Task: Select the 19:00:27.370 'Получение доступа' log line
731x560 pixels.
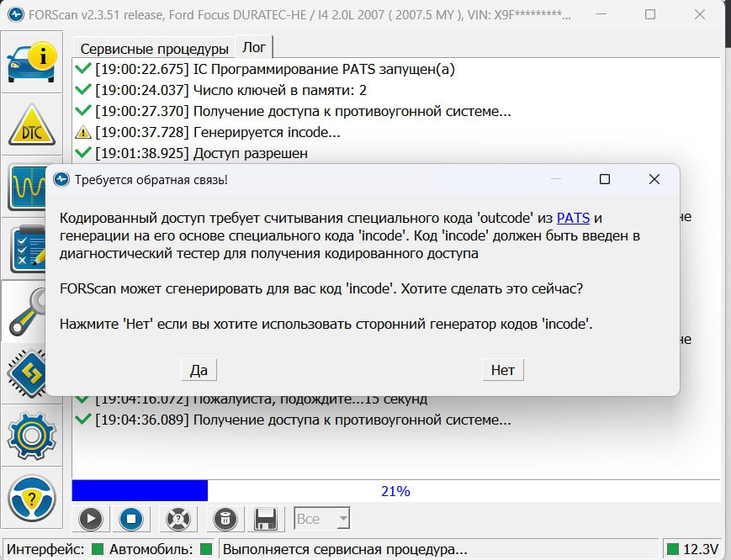Action: point(303,111)
